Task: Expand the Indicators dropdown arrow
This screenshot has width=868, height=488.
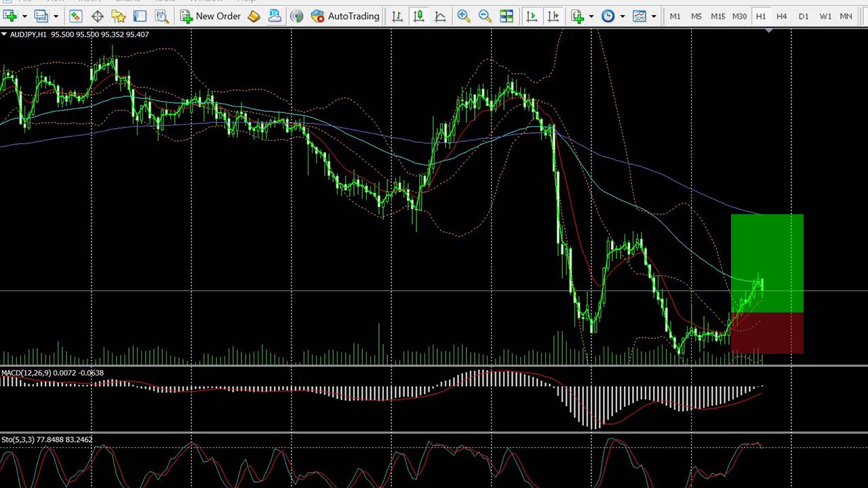Action: click(x=591, y=16)
